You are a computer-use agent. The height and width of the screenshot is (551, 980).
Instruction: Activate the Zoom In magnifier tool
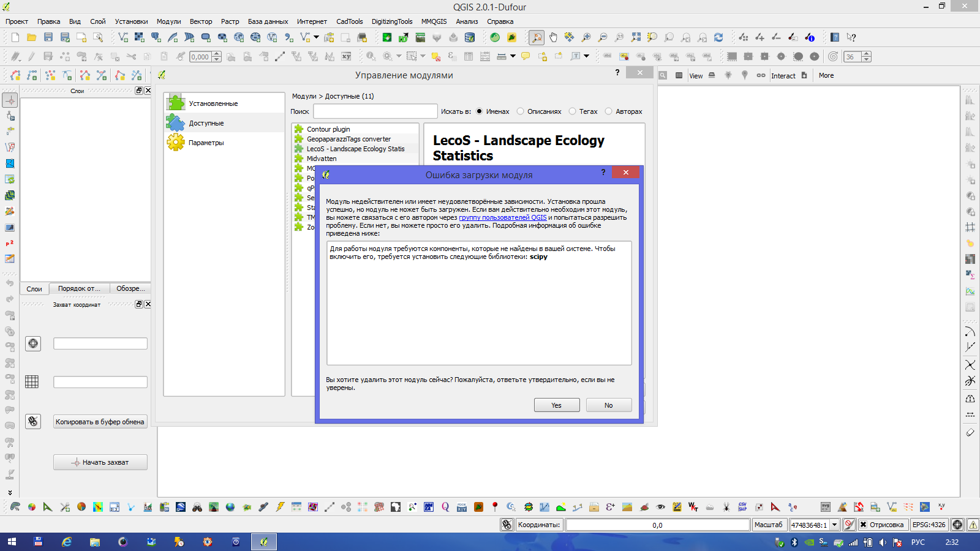pos(586,37)
